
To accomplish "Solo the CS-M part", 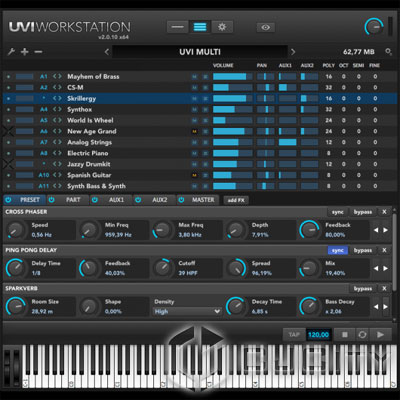I will pos(205,88).
